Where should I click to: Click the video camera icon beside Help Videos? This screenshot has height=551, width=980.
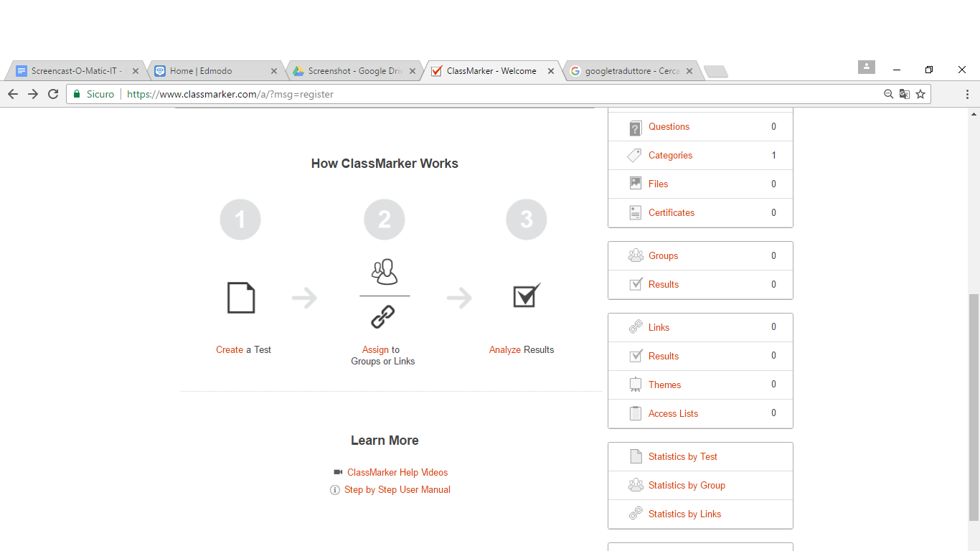click(339, 472)
